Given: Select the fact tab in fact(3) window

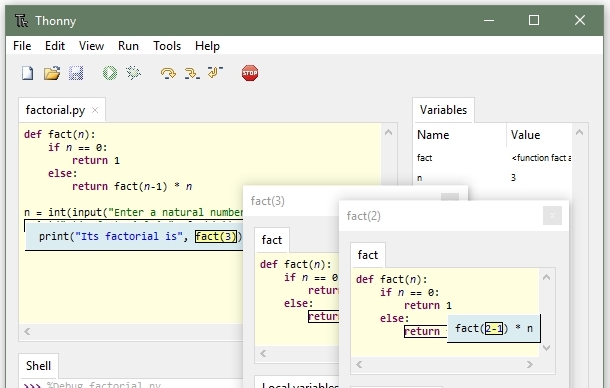Looking at the screenshot, I should coord(272,240).
